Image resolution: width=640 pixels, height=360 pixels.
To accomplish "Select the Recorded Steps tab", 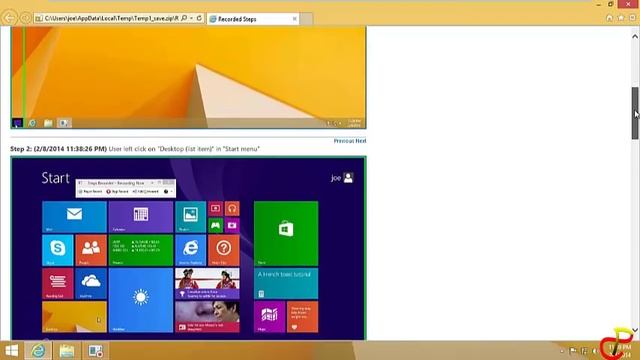I will (x=253, y=19).
